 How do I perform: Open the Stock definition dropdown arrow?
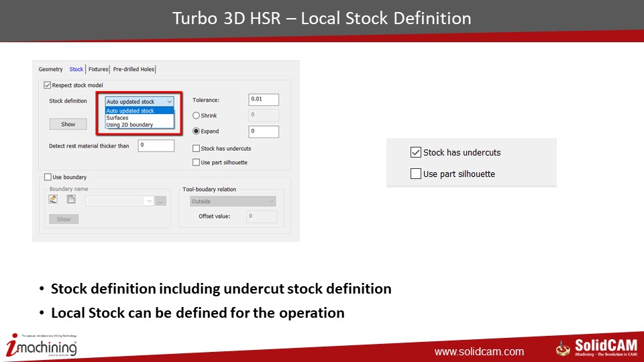[x=169, y=101]
